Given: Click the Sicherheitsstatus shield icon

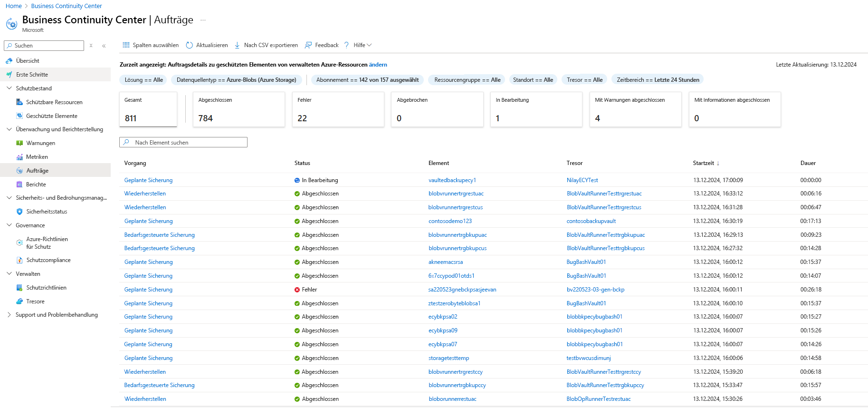Looking at the screenshot, I should click(19, 212).
